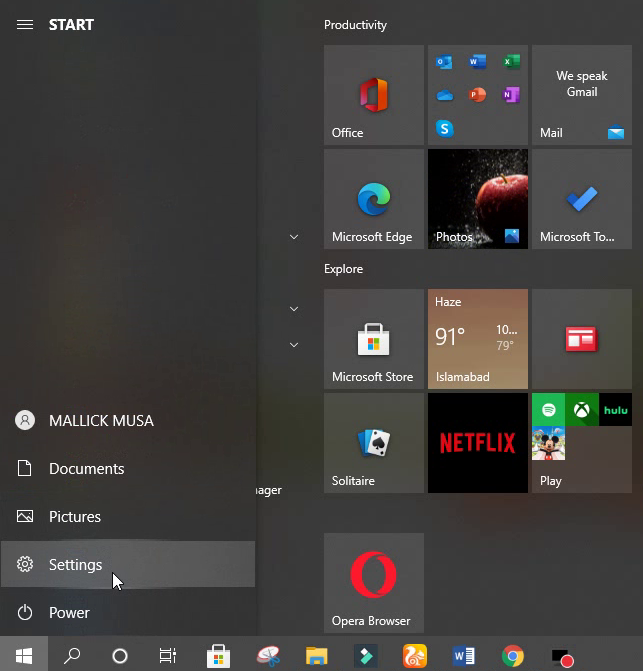Launch OneNote from the Office apps tile
Screen dimensions: 643x671
(x=511, y=95)
